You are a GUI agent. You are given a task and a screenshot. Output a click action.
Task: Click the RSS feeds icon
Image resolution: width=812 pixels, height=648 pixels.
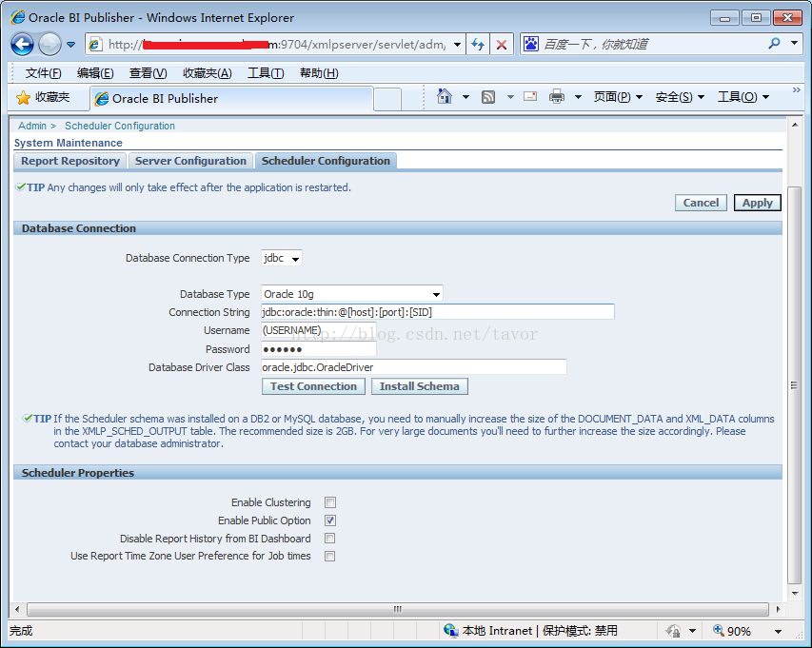[487, 98]
